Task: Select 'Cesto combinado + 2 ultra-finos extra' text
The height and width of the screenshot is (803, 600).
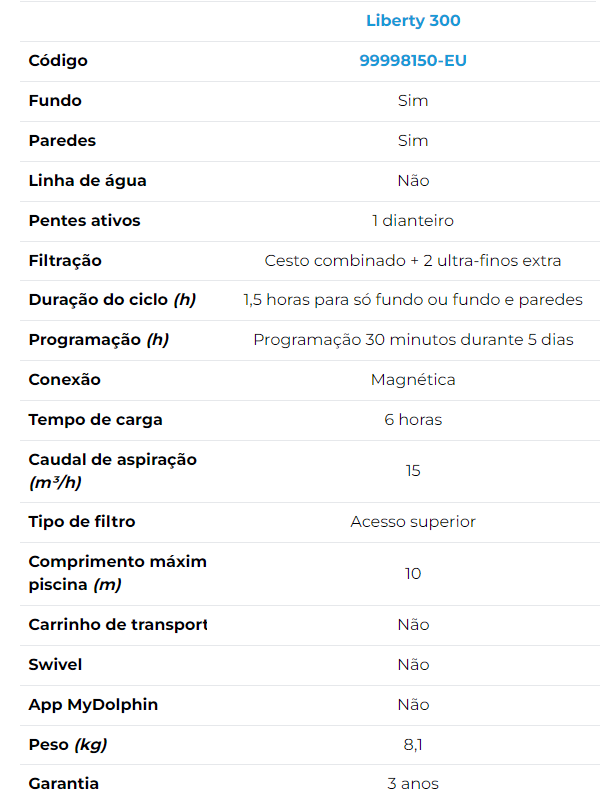Action: coord(413,261)
